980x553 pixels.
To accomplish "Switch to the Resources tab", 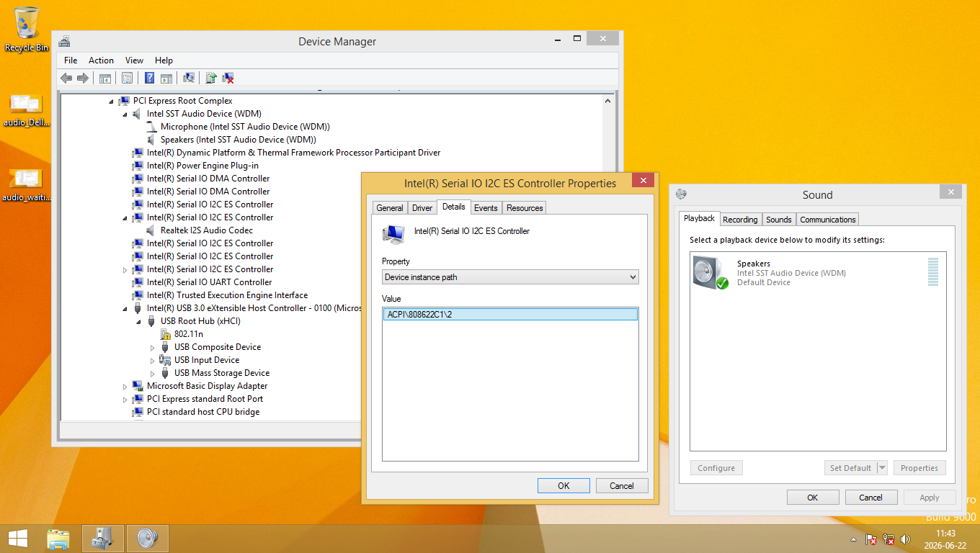I will click(x=525, y=208).
